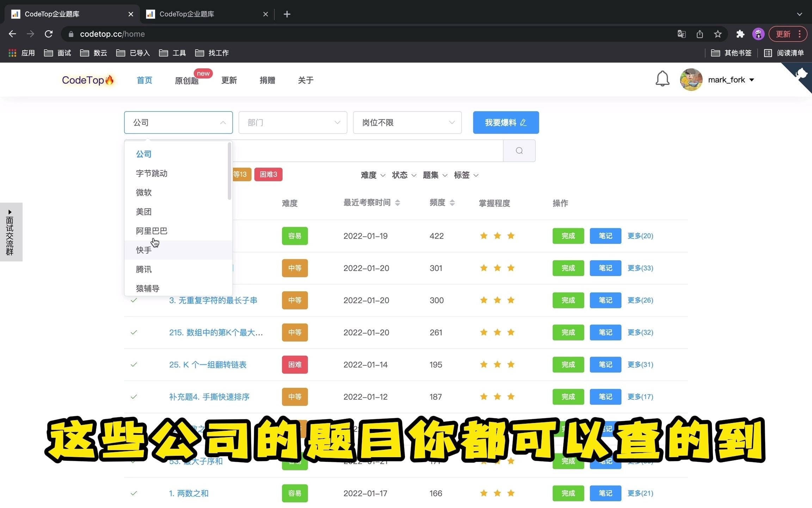812x508 pixels.
Task: Click 完成 on 2022-01-19 row
Action: (x=568, y=236)
